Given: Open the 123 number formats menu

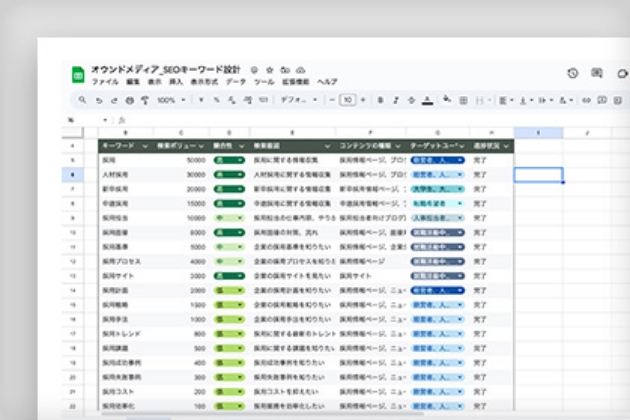Looking at the screenshot, I should pos(263,100).
